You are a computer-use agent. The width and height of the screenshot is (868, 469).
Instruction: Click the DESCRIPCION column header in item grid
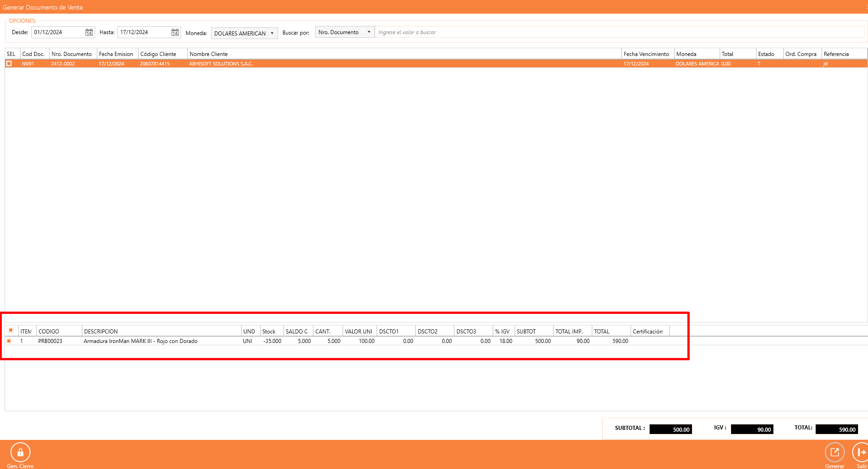click(x=161, y=331)
